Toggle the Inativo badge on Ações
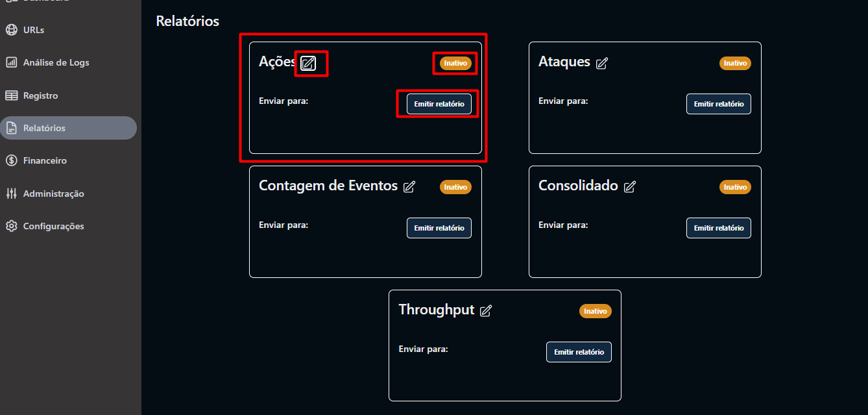This screenshot has height=415, width=868. pyautogui.click(x=455, y=63)
